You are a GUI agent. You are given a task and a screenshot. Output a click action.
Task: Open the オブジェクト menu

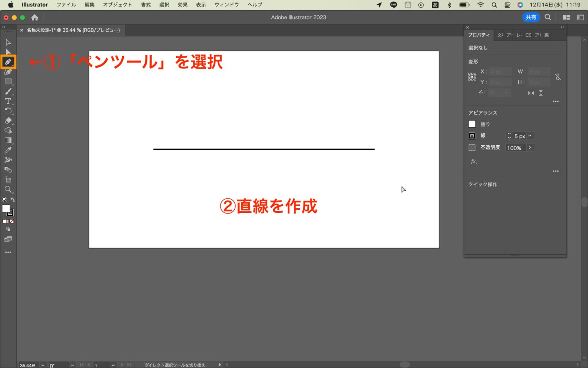click(118, 5)
